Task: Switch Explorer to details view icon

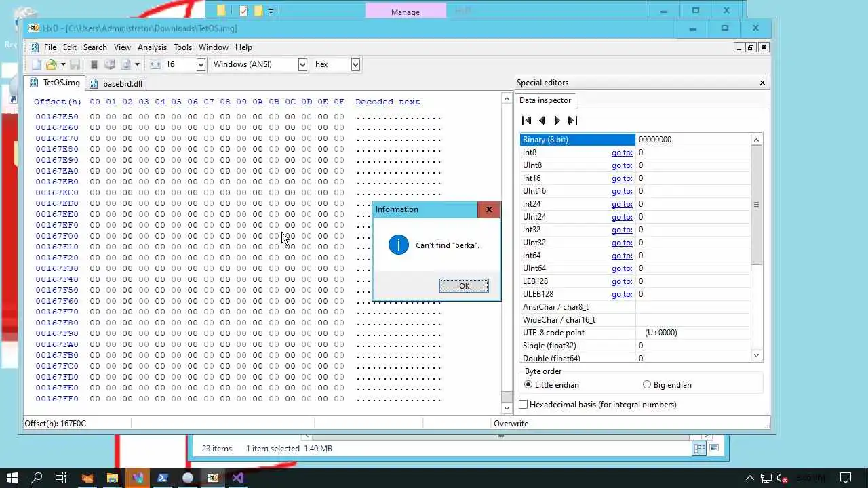Action: coord(698,448)
